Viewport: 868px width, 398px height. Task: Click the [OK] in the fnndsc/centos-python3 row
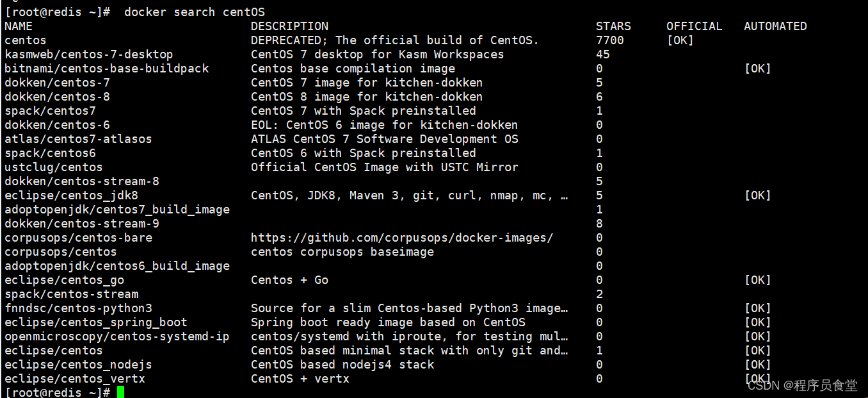[758, 308]
